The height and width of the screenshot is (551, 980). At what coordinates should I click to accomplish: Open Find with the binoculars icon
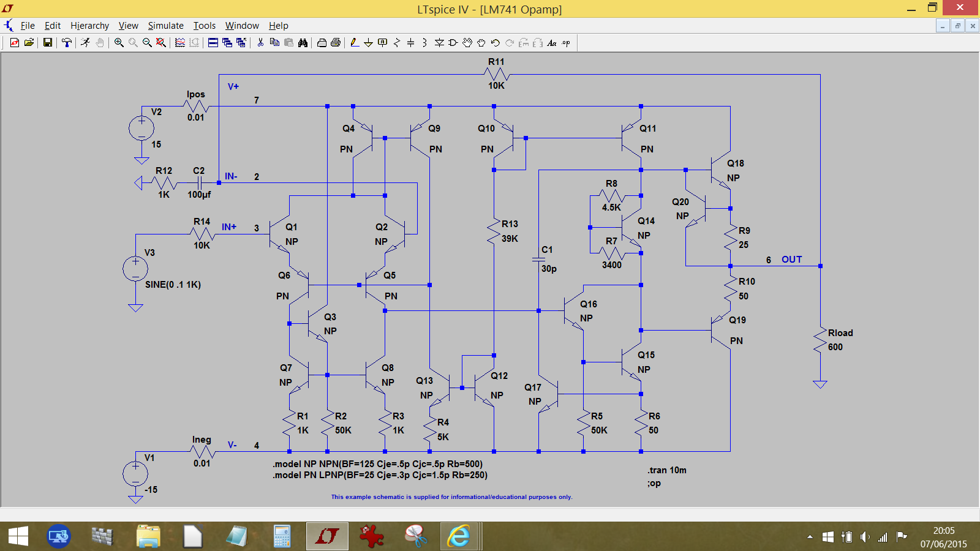point(303,43)
